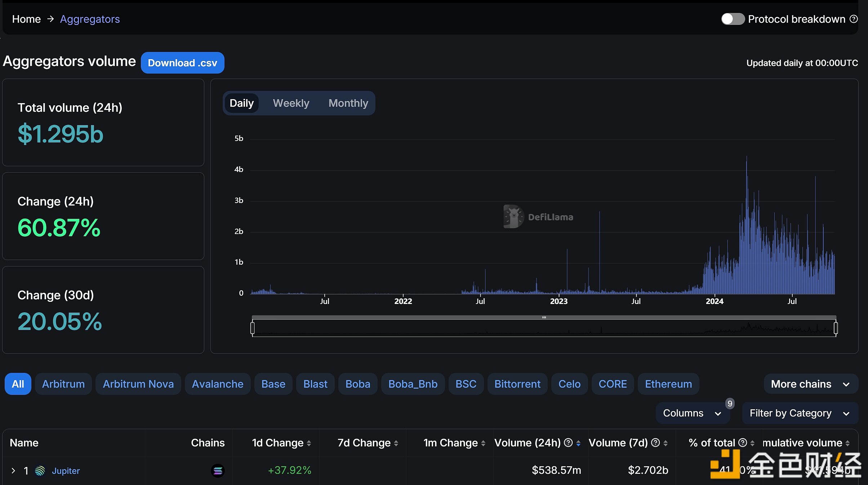The width and height of the screenshot is (868, 485).
Task: Open the Columns dropdown
Action: [693, 413]
